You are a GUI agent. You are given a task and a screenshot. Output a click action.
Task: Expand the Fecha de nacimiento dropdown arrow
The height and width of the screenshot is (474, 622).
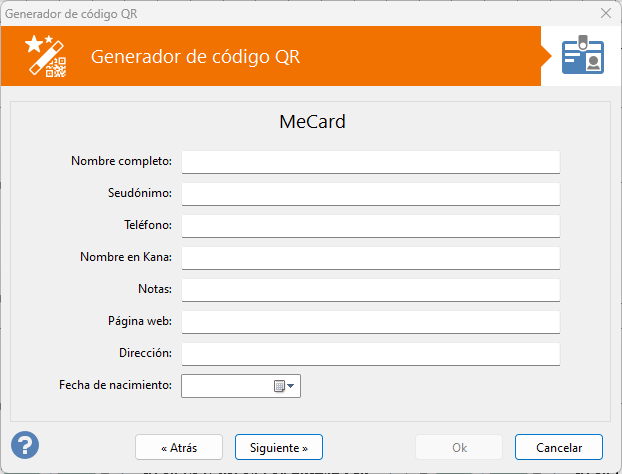291,386
